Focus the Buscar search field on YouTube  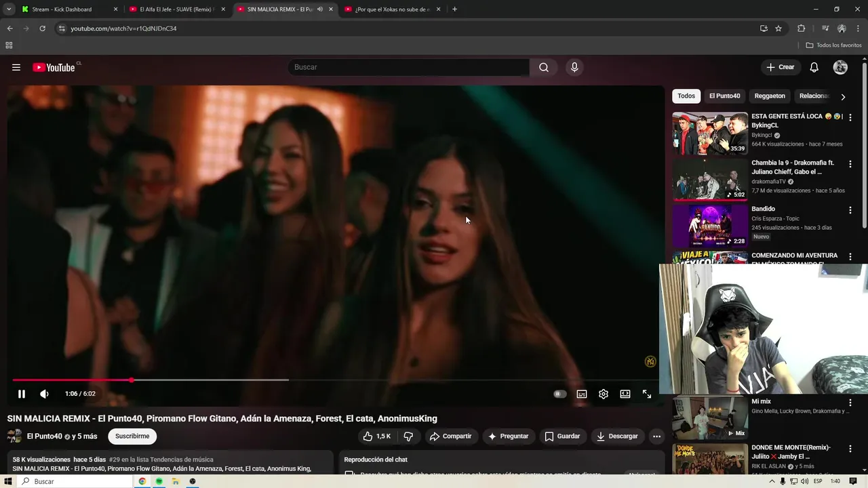pos(410,67)
